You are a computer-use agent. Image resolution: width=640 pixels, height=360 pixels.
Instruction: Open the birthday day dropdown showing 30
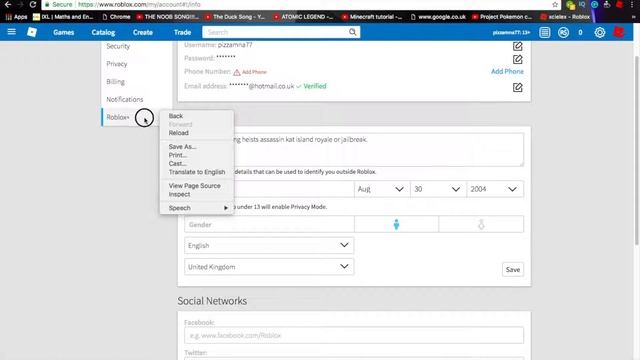(438, 189)
